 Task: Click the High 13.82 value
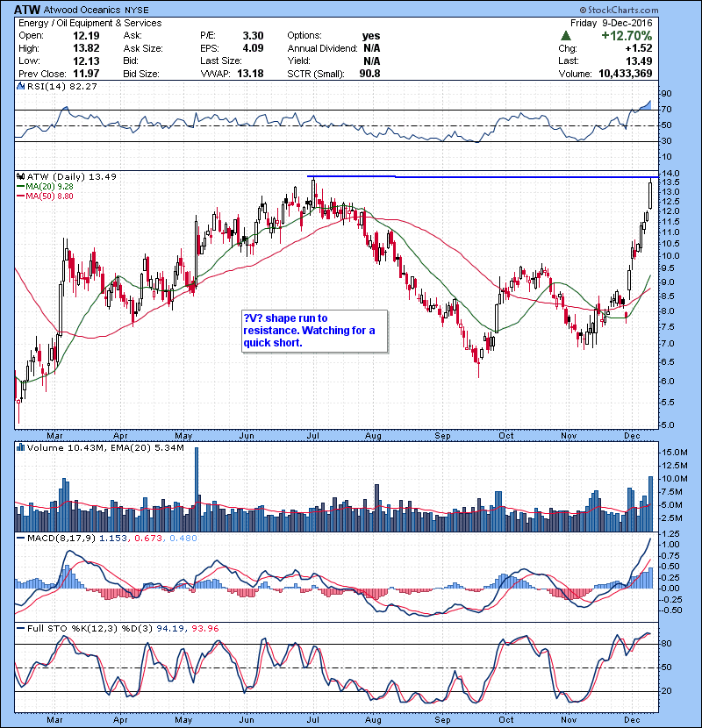click(x=86, y=48)
